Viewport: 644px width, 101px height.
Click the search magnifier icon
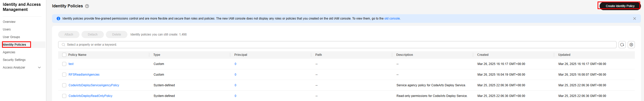[x=63, y=45]
